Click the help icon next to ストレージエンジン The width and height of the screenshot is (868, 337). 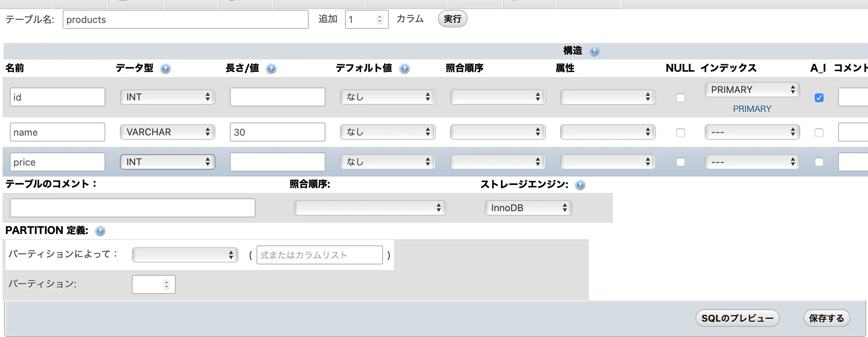(580, 185)
